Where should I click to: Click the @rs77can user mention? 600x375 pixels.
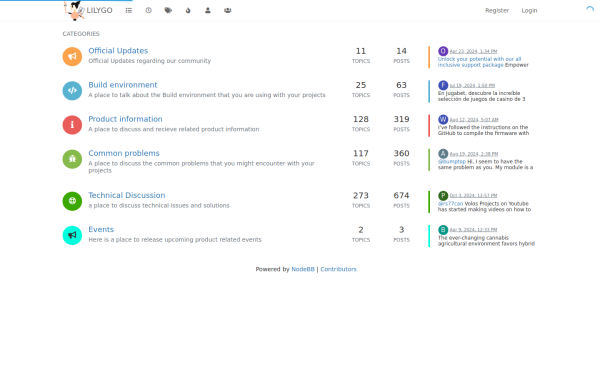pos(450,204)
